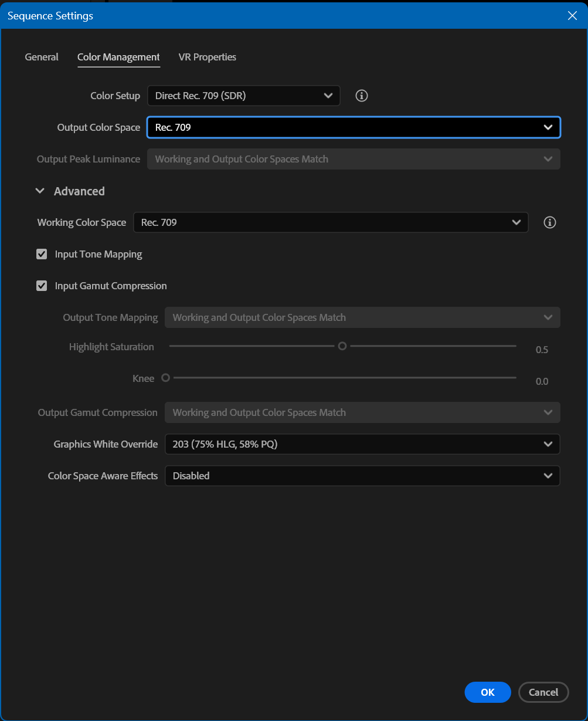Screen dimensions: 588x721
Task: Click the Output Peak Luminance dropdown
Action: click(x=353, y=159)
